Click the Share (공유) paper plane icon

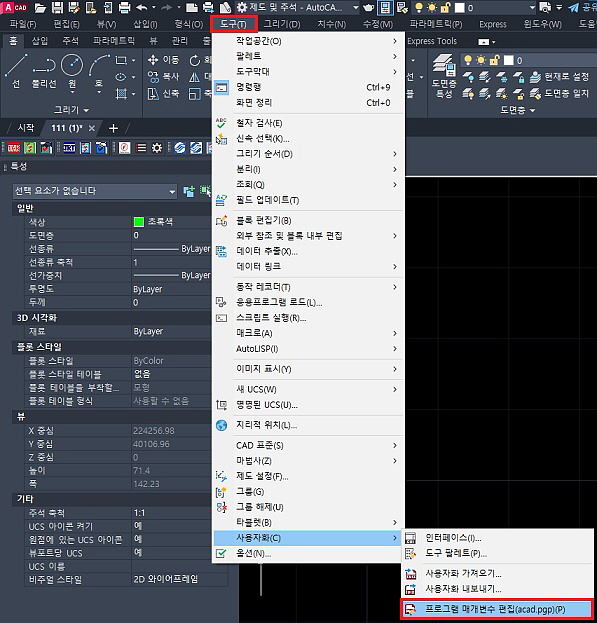click(573, 8)
